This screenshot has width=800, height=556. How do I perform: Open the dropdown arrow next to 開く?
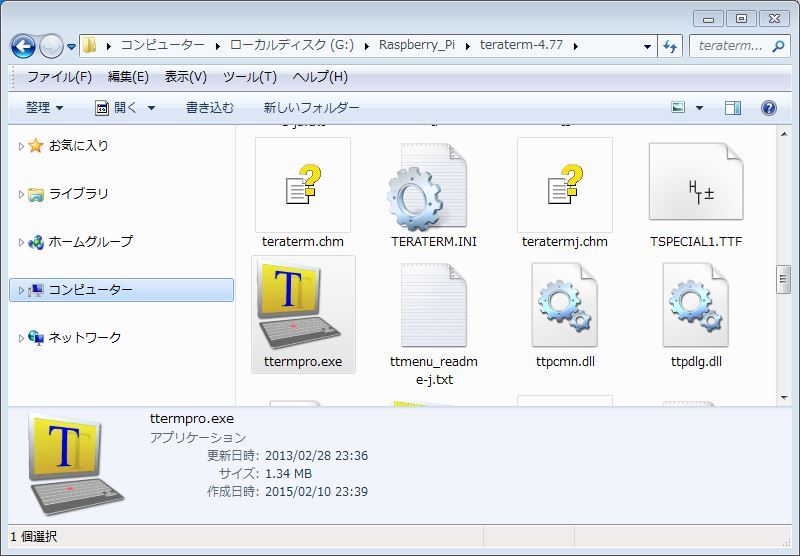[x=151, y=108]
